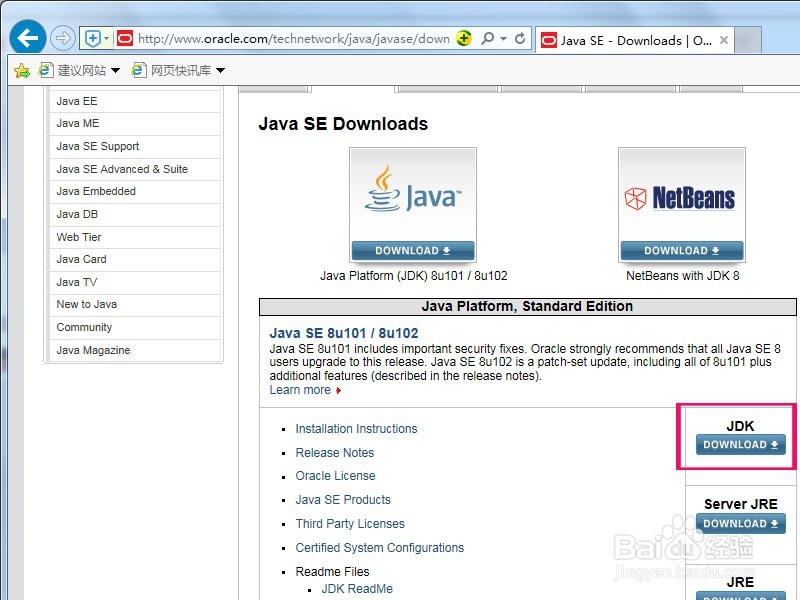
Task: Open Java SE 8u101 / 8u102 heading link
Action: tap(344, 333)
